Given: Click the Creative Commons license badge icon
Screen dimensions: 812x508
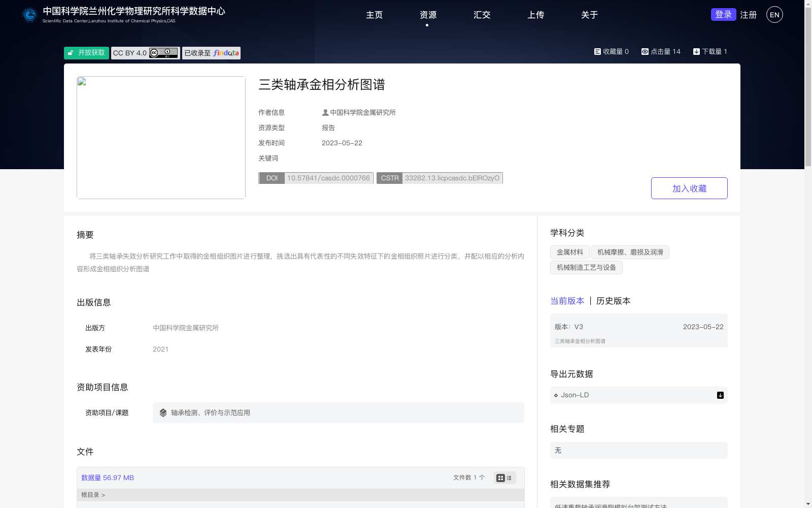Looking at the screenshot, I should 163,53.
